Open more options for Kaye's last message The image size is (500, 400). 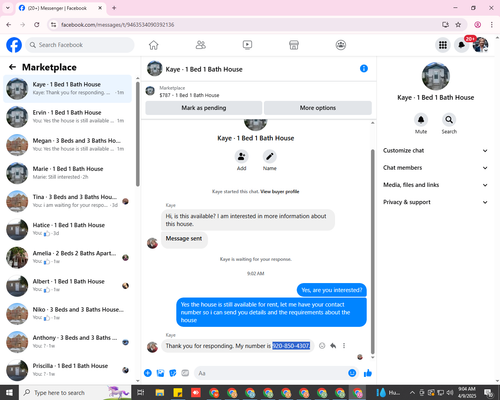(x=344, y=346)
